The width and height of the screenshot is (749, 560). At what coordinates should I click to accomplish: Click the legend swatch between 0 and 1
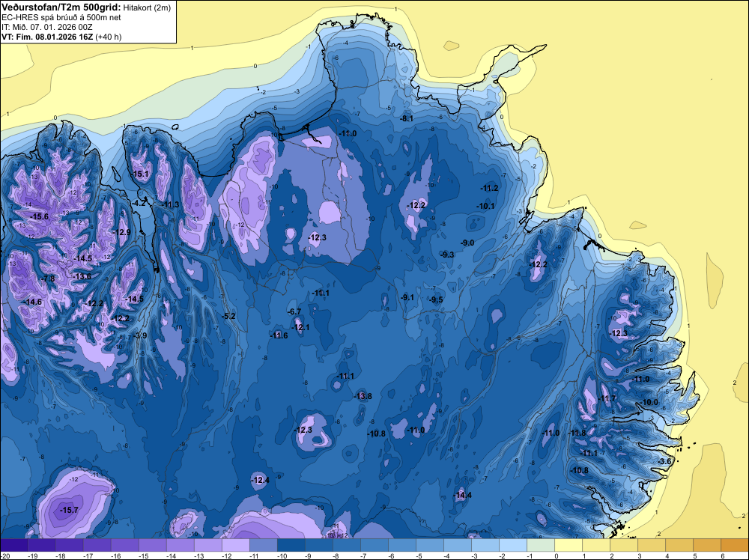568,545
